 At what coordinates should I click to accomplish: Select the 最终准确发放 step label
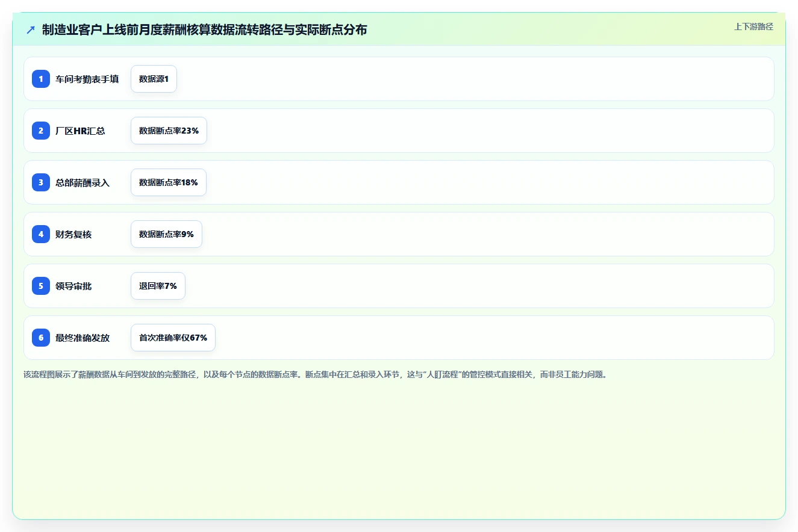click(83, 338)
